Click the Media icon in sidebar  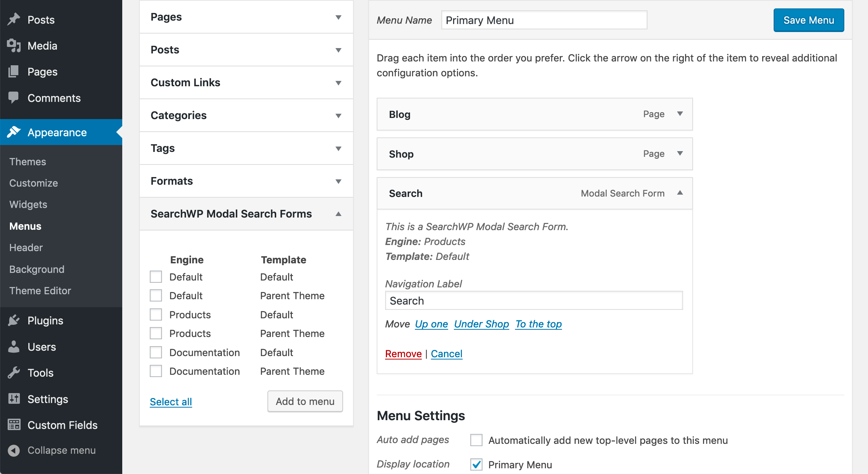tap(14, 45)
